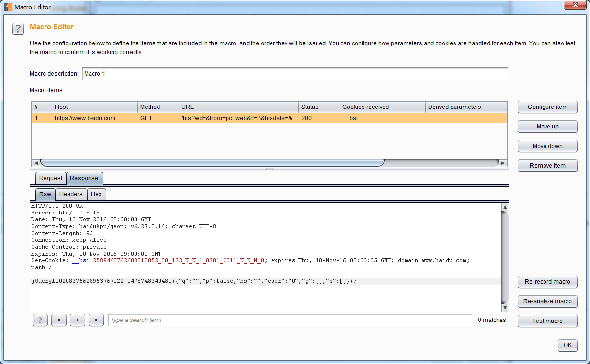Screen dimensions: 590x364
Task: Focus the search term input box
Action: [x=290, y=320]
